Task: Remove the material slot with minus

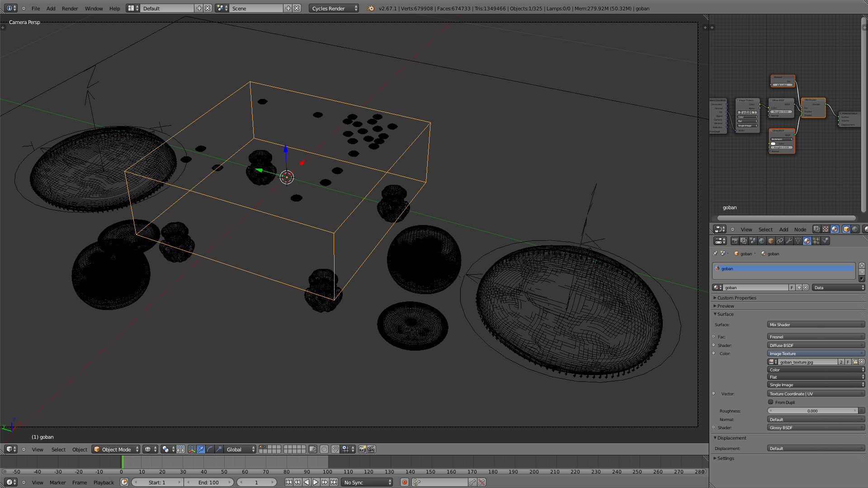Action: point(862,272)
